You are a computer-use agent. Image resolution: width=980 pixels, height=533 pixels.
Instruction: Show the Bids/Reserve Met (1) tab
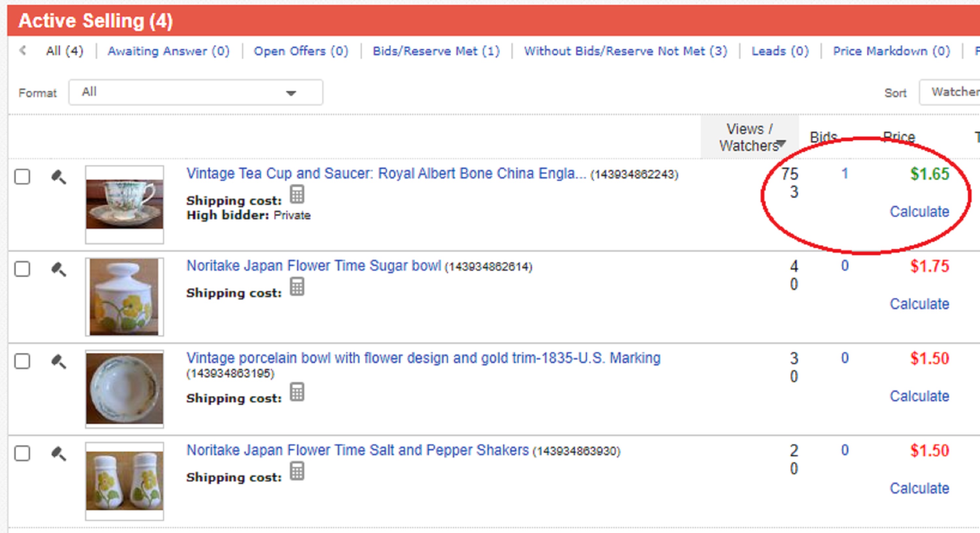pos(436,51)
